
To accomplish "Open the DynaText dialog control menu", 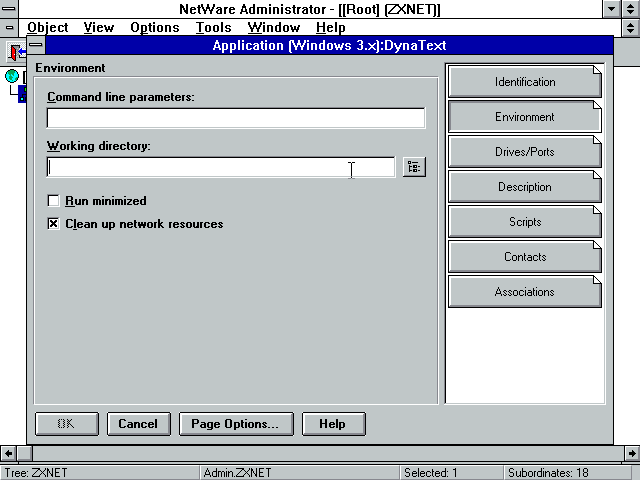I will (x=36, y=45).
